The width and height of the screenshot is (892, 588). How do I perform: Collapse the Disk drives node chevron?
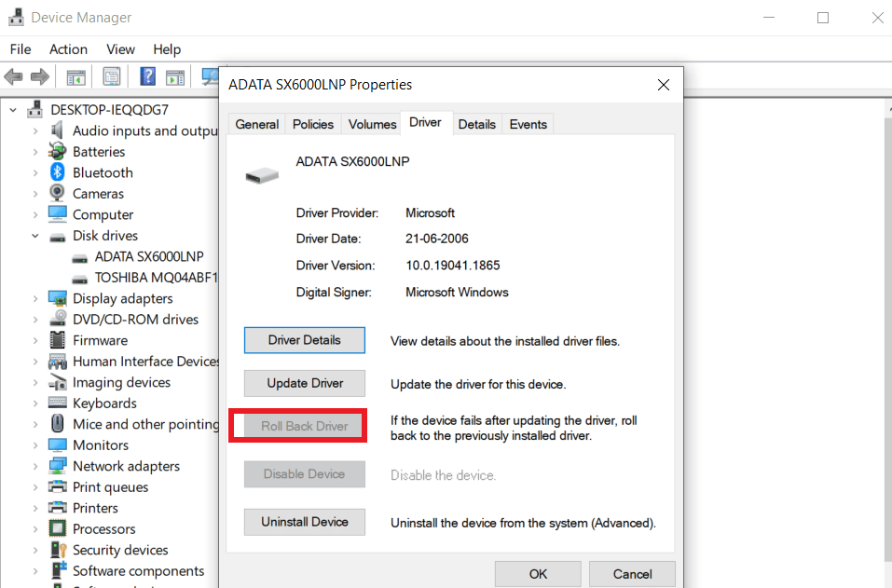35,236
